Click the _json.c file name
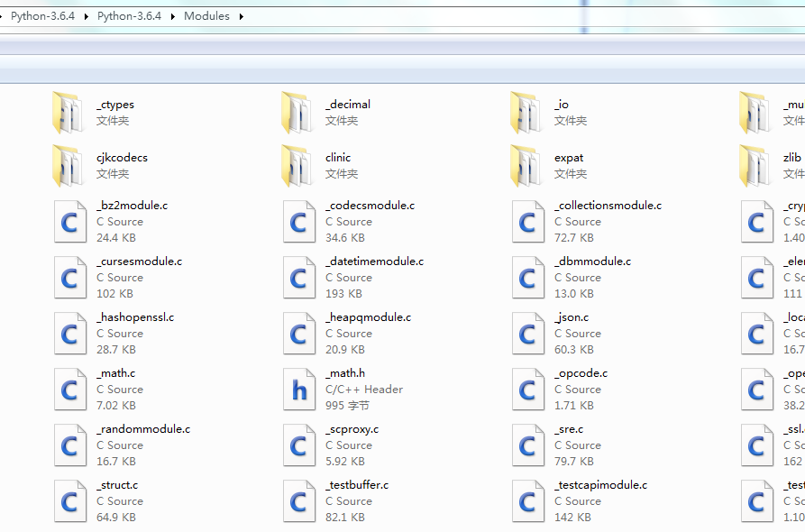This screenshot has height=532, width=805. (x=572, y=318)
